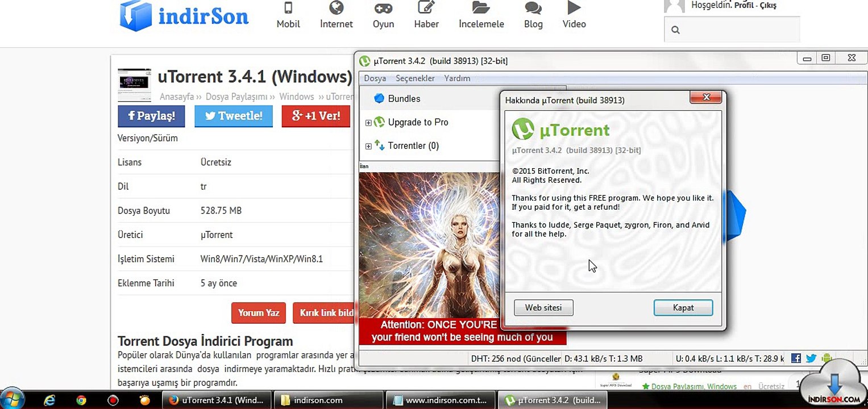
Task: Select Torrentler (0) in sidebar
Action: 413,145
